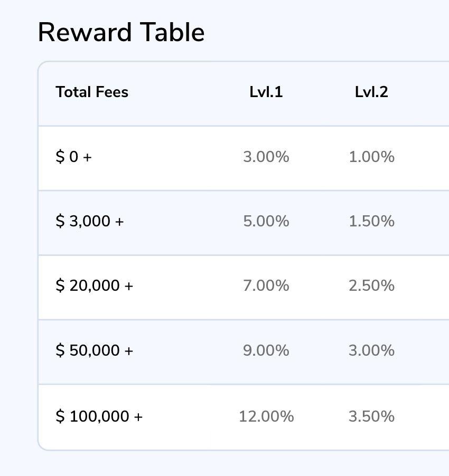Click the 5.00% Lvl.1 reward value
This screenshot has height=476, width=449.
tap(266, 221)
